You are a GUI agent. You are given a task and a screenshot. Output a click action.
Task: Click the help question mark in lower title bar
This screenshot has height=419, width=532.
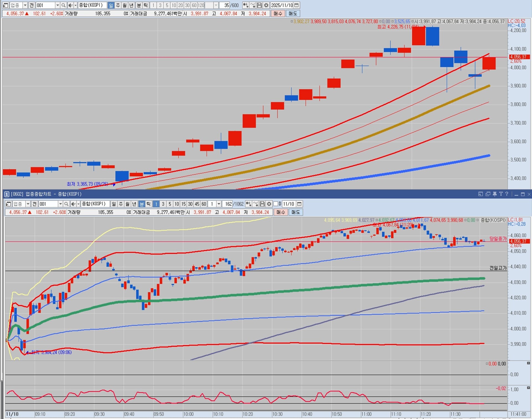pyautogui.click(x=507, y=194)
